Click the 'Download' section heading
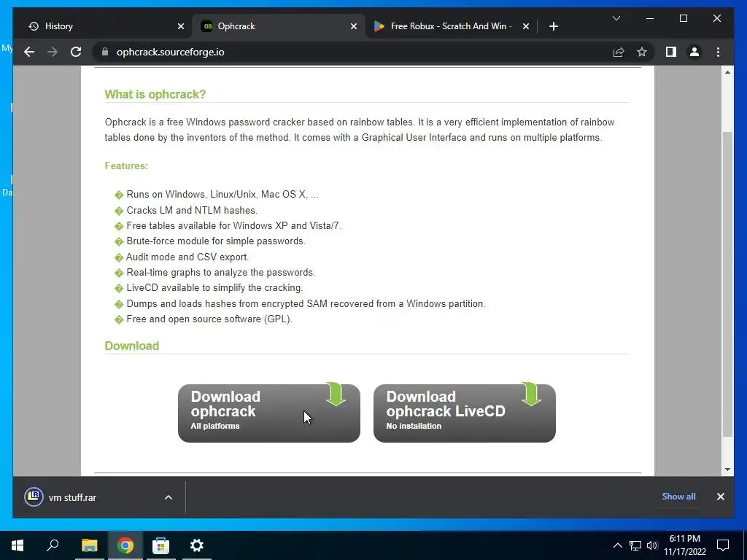747x560 pixels. coord(132,346)
